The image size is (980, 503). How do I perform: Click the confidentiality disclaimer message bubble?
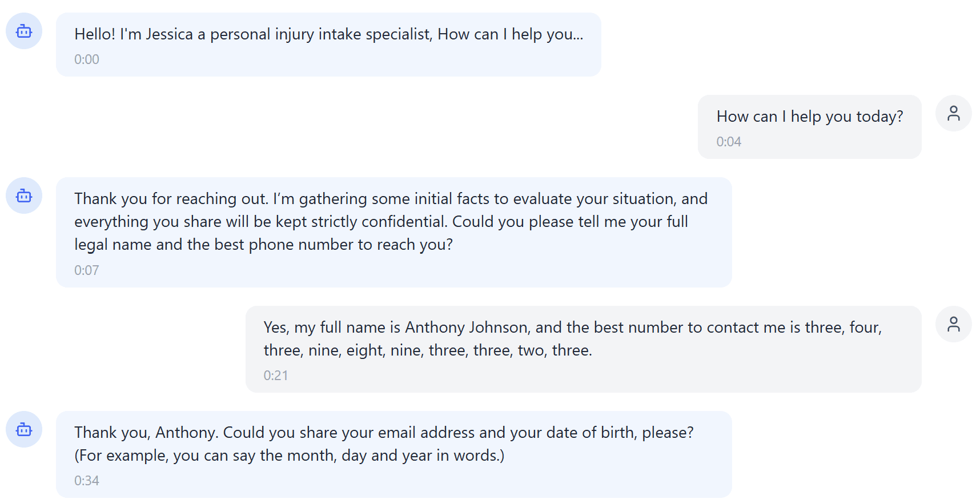pos(393,231)
